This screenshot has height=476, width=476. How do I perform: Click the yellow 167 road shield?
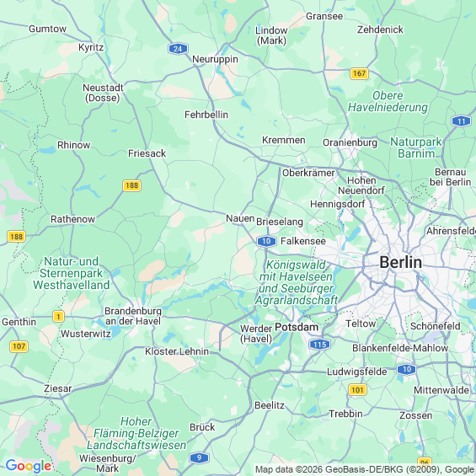coord(359,73)
